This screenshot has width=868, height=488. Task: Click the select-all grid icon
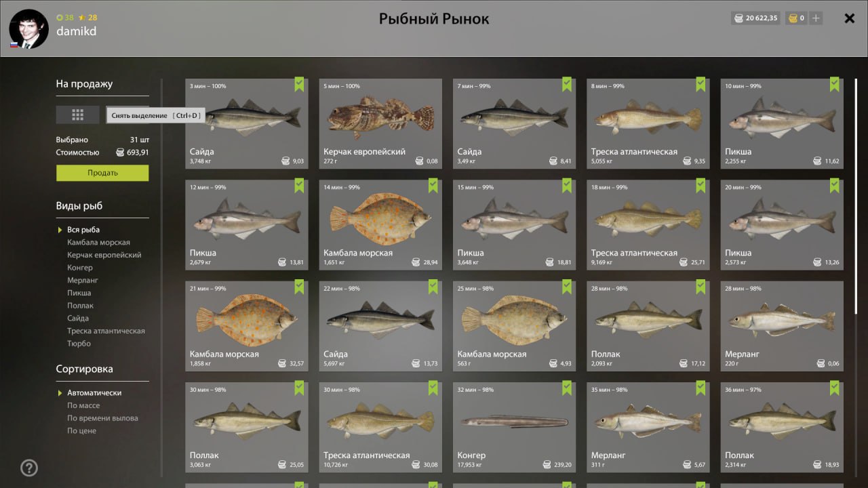[78, 115]
